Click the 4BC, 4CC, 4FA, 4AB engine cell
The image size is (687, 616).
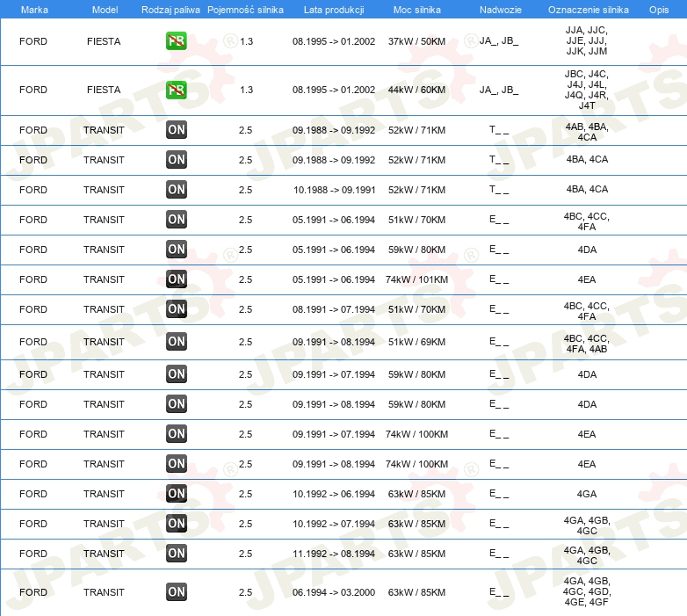click(x=587, y=344)
